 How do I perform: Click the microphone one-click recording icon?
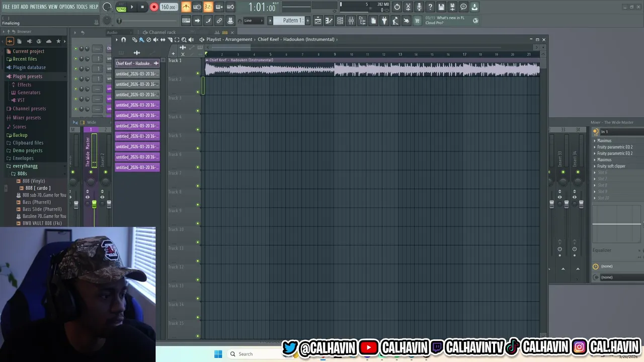click(x=419, y=7)
